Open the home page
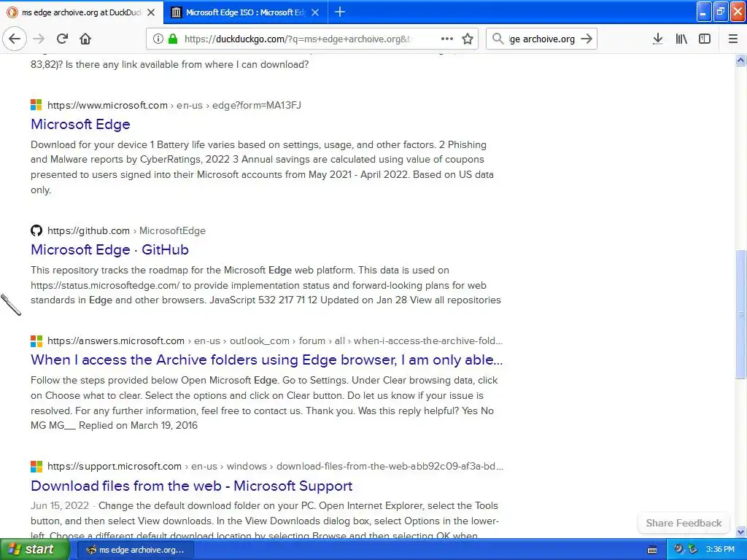 tap(85, 39)
